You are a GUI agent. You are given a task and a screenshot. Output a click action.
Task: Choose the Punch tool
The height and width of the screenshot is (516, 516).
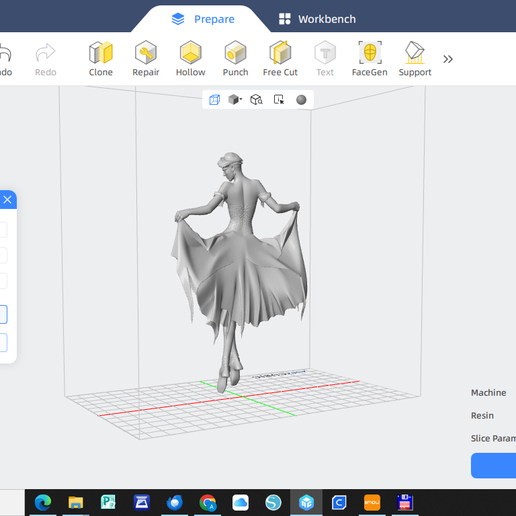235,59
